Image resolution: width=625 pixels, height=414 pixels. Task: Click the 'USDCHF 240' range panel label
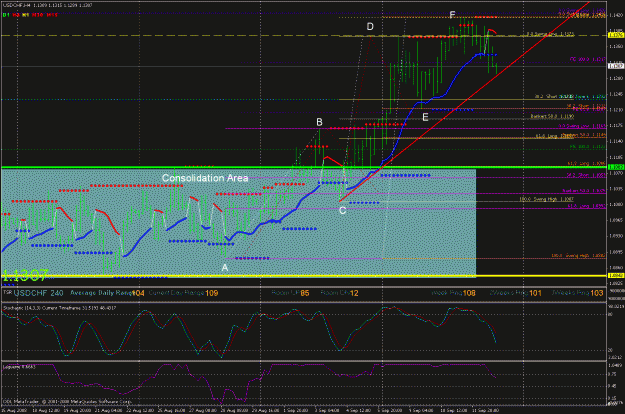click(x=38, y=293)
